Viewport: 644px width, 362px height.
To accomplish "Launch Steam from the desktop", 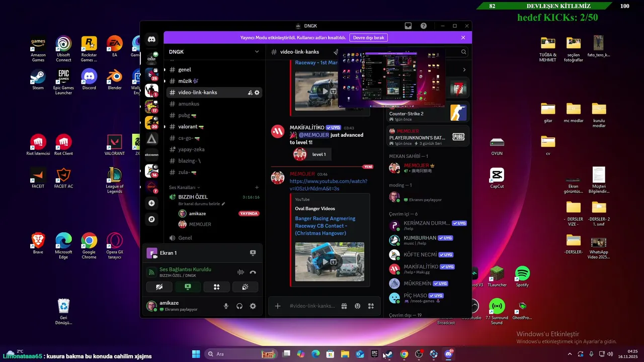I will (x=38, y=80).
